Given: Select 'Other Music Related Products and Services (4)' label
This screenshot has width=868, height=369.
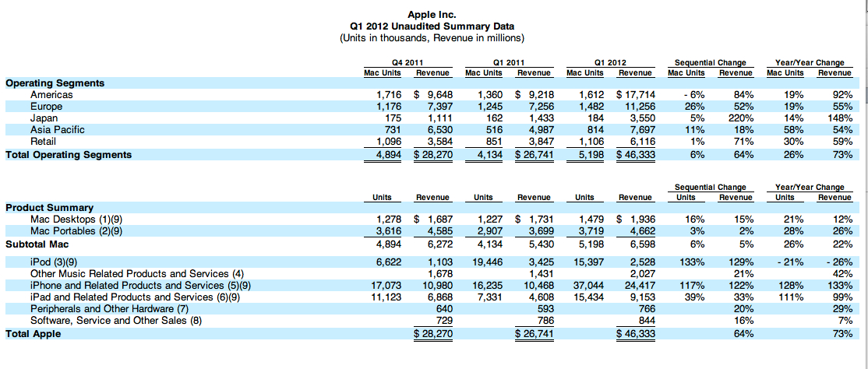Looking at the screenshot, I should point(137,273).
